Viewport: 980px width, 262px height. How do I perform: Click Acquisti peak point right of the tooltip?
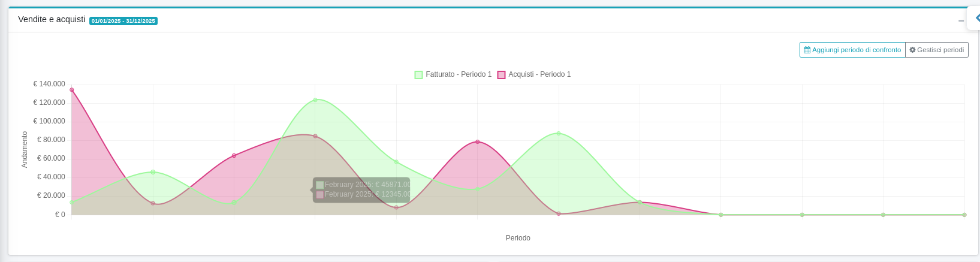478,141
